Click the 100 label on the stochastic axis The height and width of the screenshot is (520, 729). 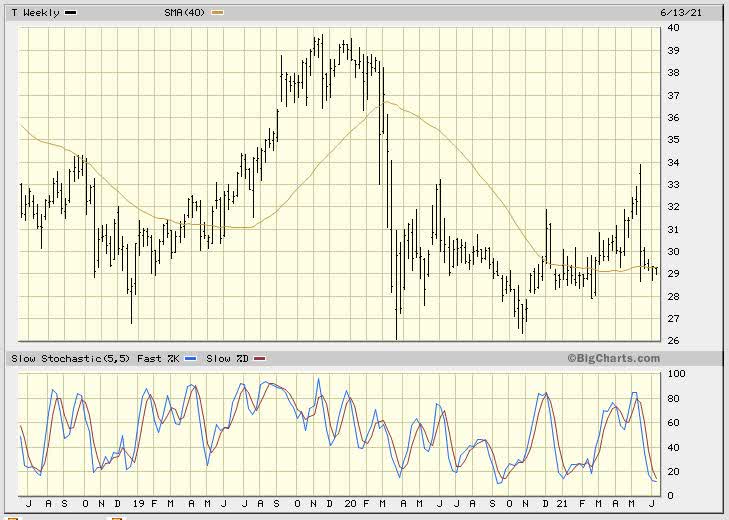pos(676,373)
